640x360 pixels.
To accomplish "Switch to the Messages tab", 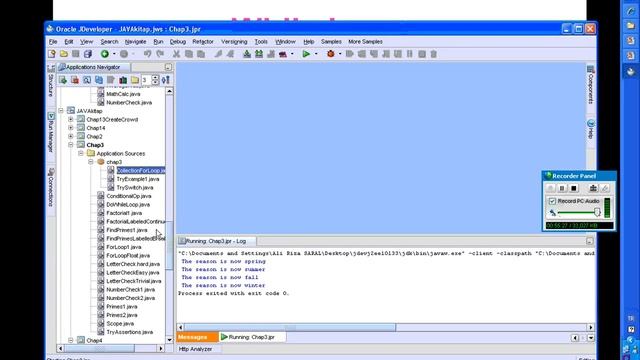I will pos(198,337).
